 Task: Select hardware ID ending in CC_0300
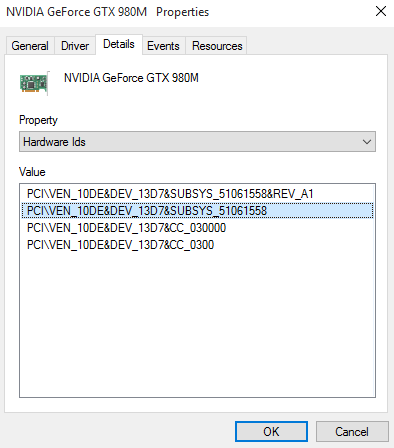click(x=197, y=245)
